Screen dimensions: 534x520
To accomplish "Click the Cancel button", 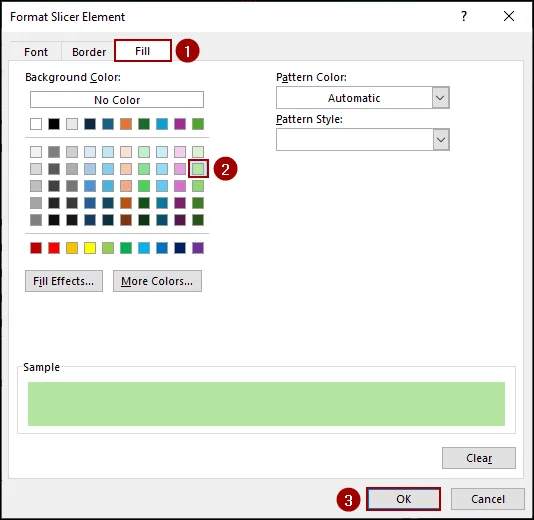I will point(488,499).
